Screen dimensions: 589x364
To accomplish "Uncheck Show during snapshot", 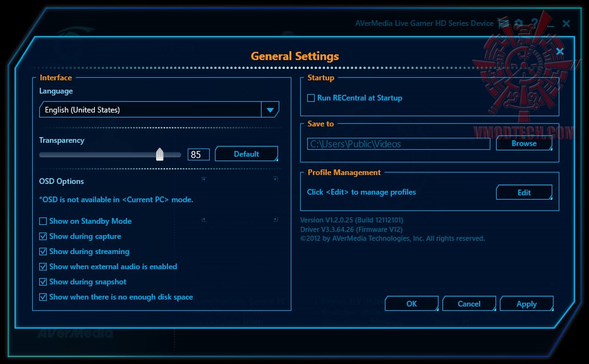I will [x=43, y=282].
